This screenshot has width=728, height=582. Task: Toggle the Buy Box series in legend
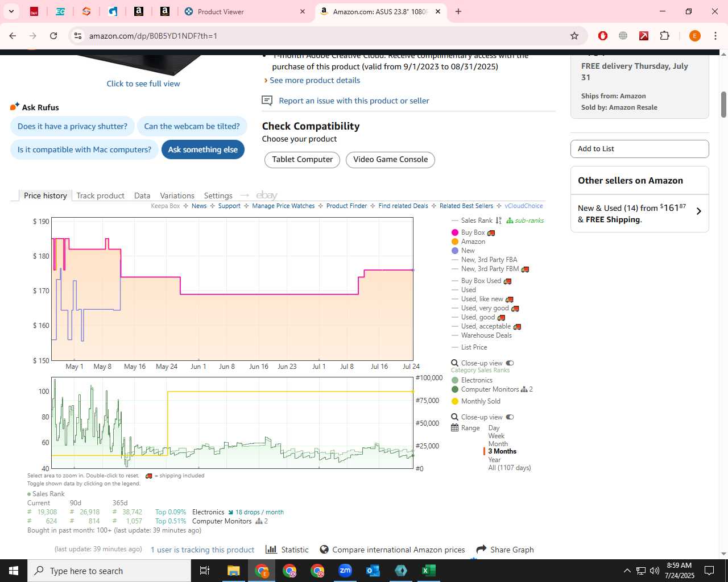point(473,232)
